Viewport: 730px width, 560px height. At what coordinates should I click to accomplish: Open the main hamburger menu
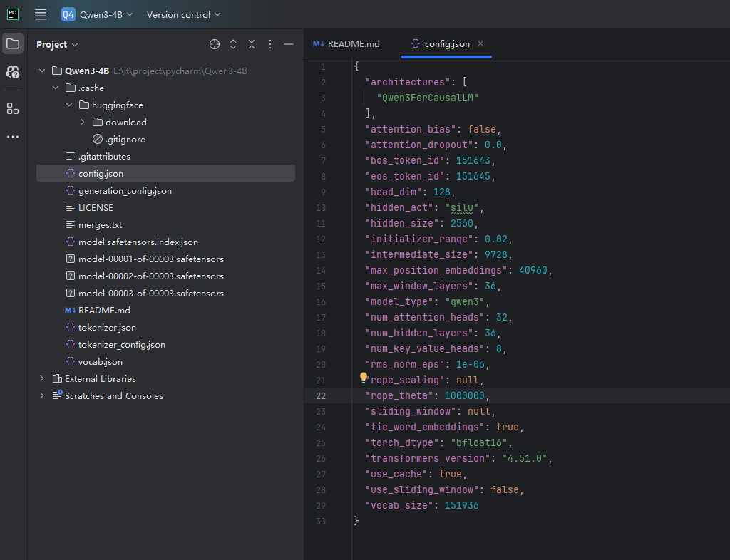coord(41,14)
